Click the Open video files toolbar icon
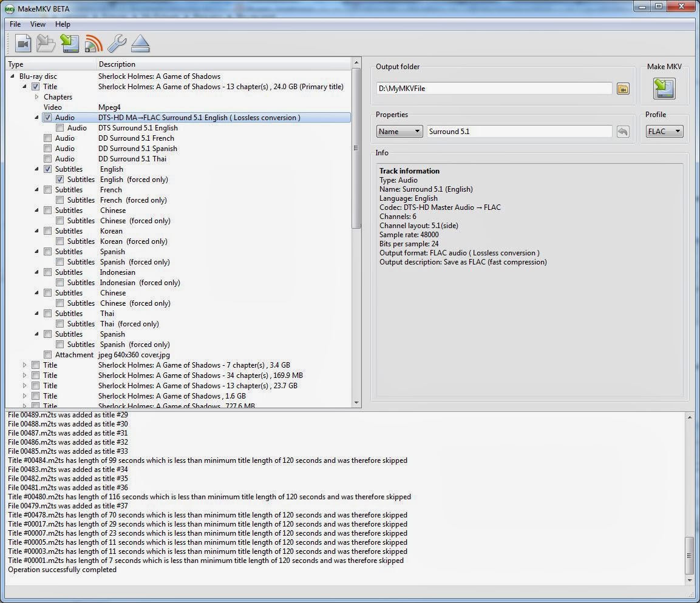Screen dimensions: 700x603 [23, 43]
